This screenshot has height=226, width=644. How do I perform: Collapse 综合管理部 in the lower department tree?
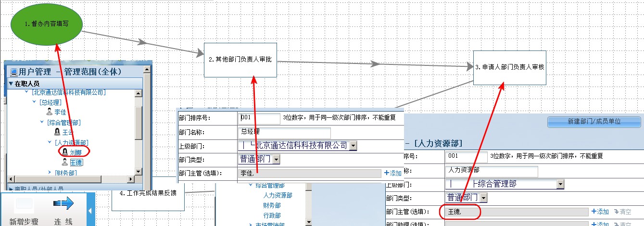pos(251,186)
